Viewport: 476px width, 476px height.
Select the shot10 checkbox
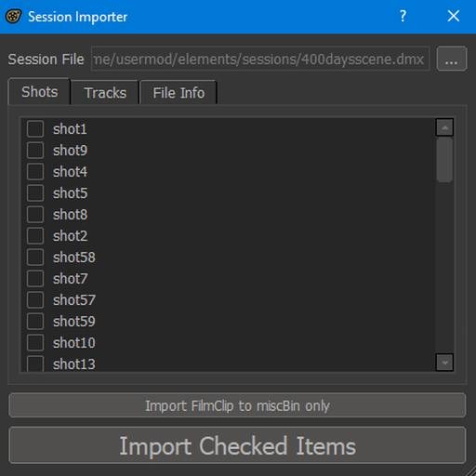(x=35, y=342)
